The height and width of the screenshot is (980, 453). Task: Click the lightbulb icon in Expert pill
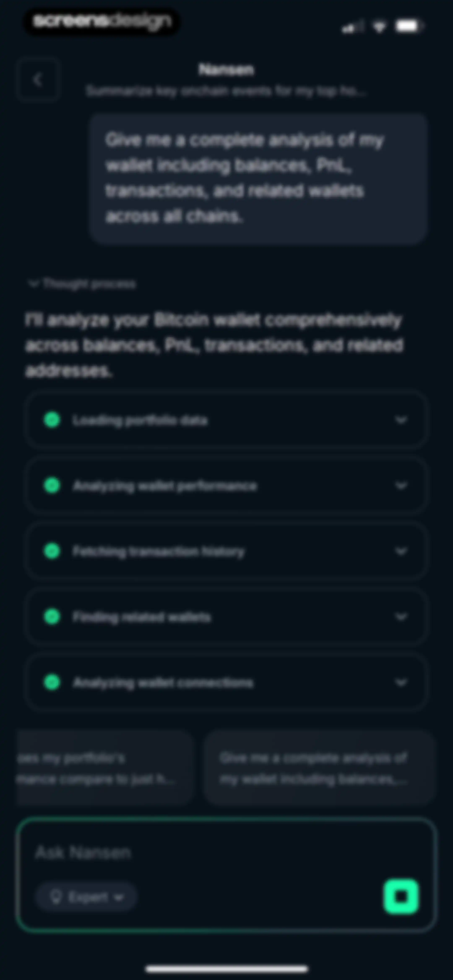click(56, 897)
